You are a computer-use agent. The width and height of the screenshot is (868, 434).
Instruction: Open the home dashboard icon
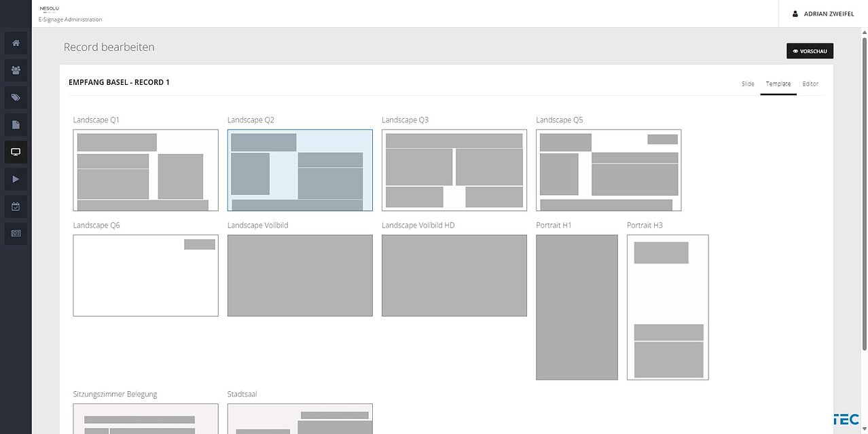16,43
